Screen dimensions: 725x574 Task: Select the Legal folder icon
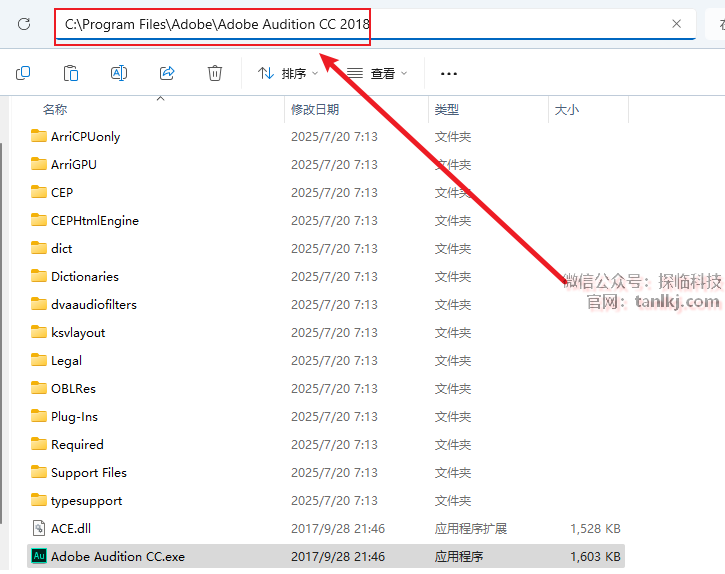(x=39, y=360)
